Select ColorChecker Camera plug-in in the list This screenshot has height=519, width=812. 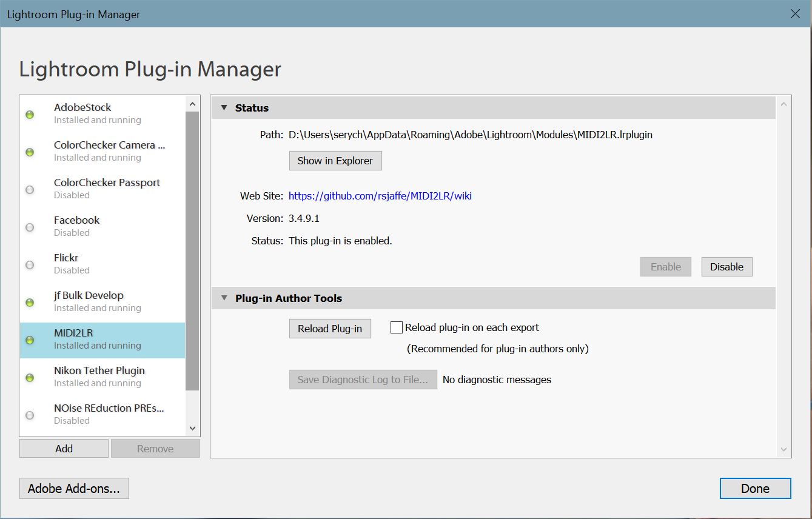pyautogui.click(x=109, y=151)
